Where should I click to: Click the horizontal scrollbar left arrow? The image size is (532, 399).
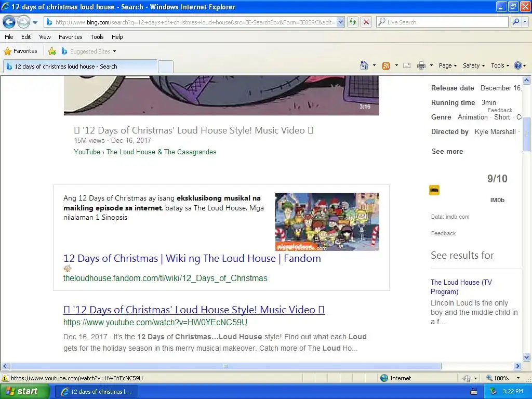pos(5,366)
